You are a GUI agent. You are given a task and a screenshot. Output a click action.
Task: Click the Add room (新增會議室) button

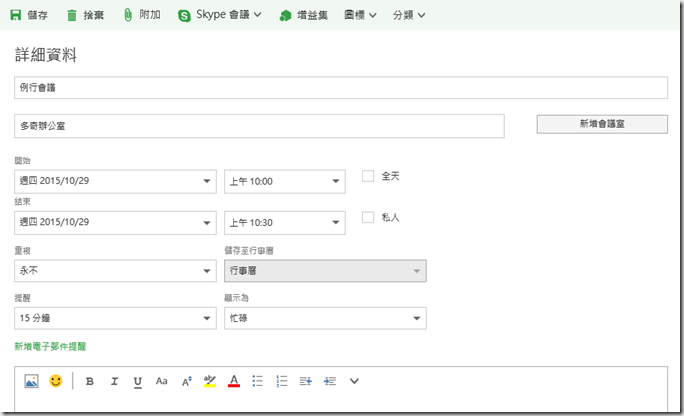pos(602,124)
